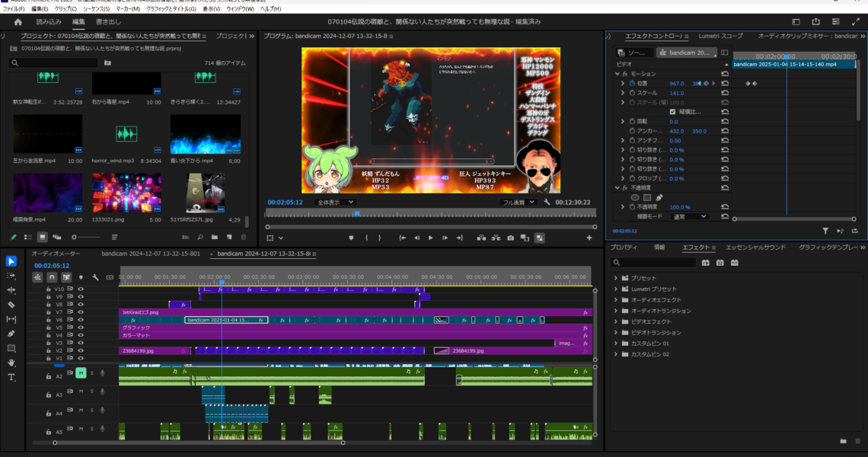
Task: Play the program monitor
Action: tap(431, 238)
